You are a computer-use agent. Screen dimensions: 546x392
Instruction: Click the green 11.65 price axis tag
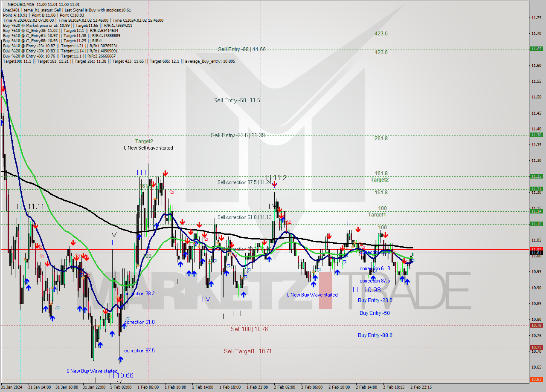536,49
